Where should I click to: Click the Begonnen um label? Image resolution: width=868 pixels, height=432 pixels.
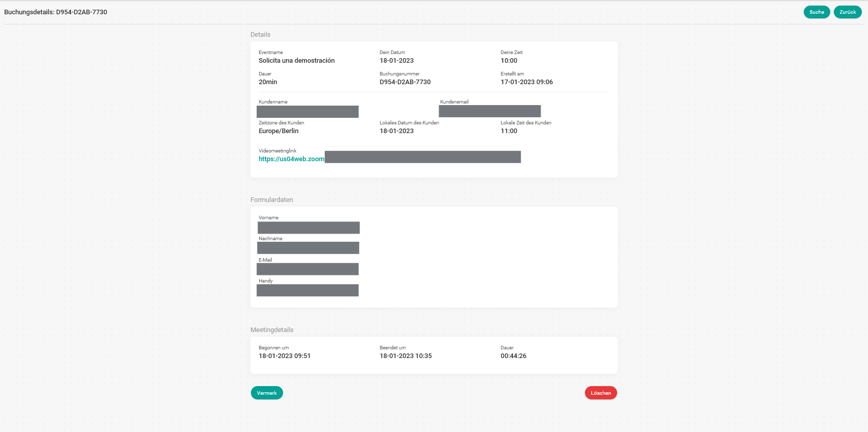click(274, 348)
